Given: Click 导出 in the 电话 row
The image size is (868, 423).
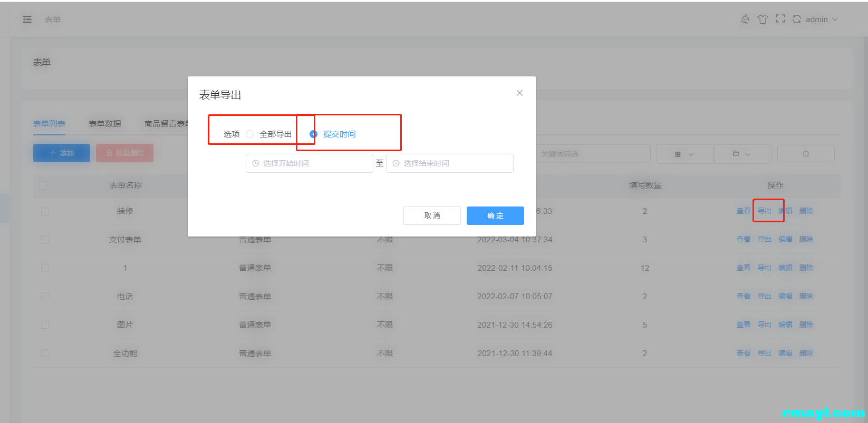Looking at the screenshot, I should 765,296.
